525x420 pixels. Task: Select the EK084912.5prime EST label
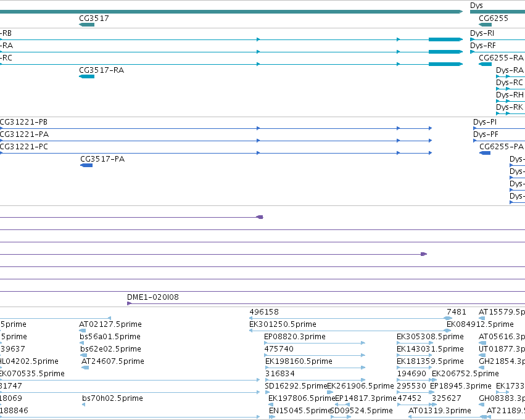click(480, 324)
